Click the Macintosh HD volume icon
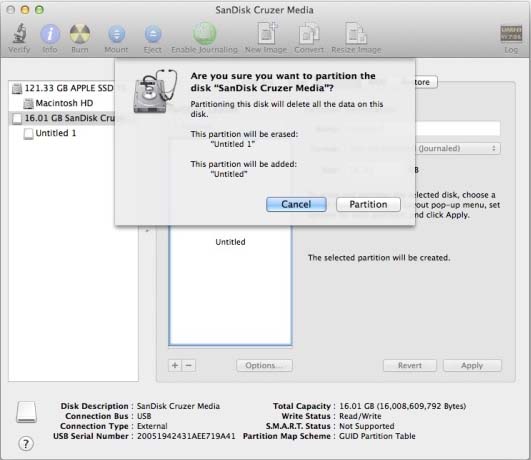This screenshot has width=531, height=460. click(x=28, y=103)
